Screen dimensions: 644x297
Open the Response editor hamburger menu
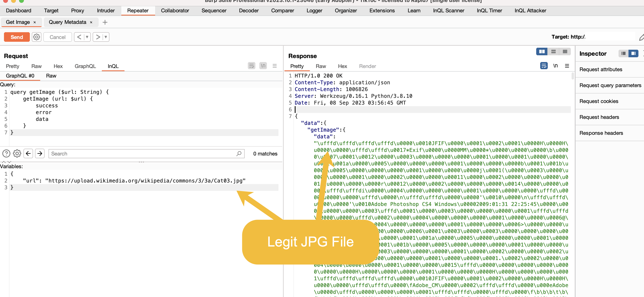coord(567,66)
